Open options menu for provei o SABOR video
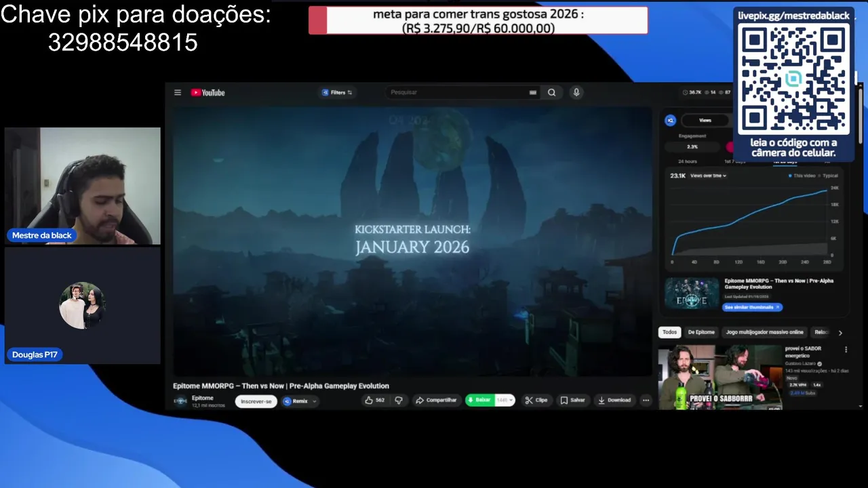 (846, 350)
